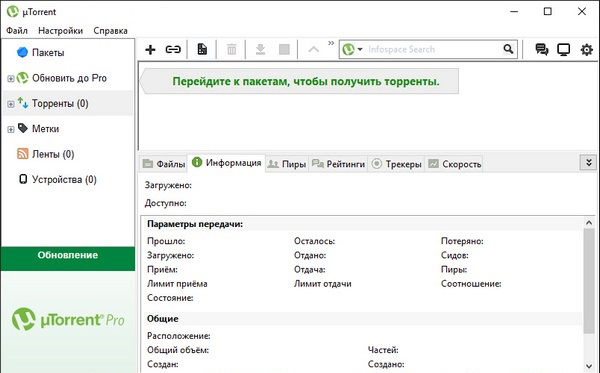The image size is (600, 373).
Task: Click the Start download arrow icon
Action: pyautogui.click(x=260, y=49)
